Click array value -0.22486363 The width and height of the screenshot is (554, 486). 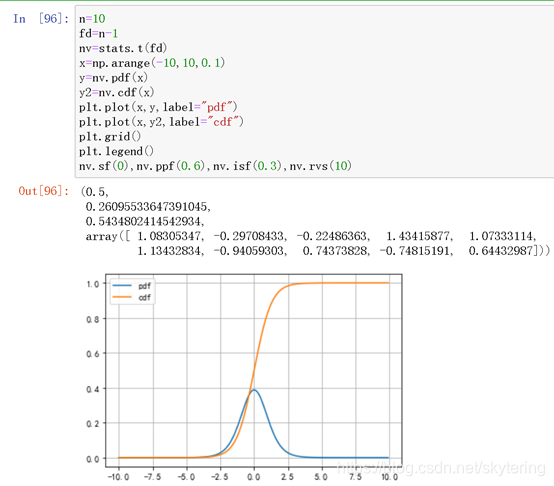333,236
